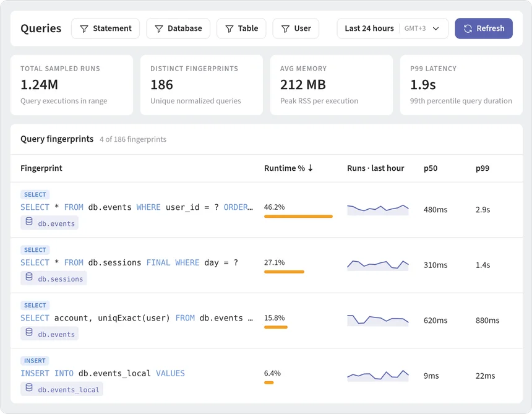Open the SELECT * FROM db.events query

point(137,207)
